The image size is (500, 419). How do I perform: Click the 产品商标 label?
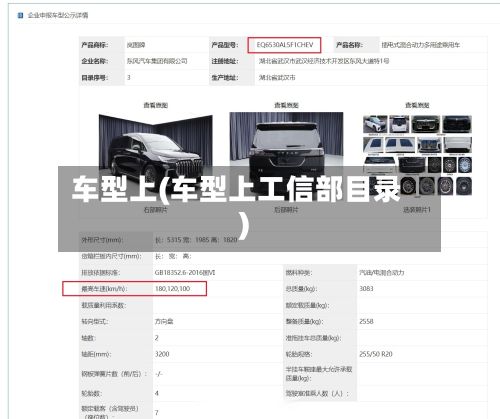click(x=95, y=45)
